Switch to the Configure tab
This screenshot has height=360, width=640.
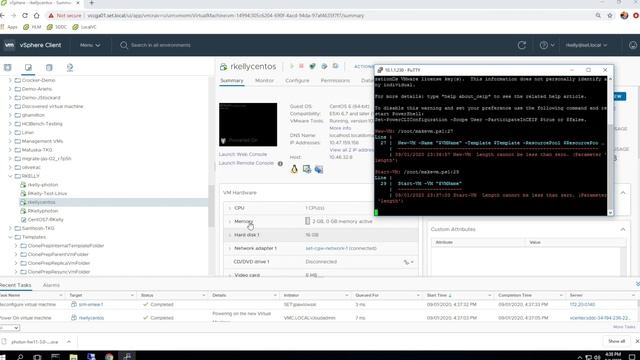pyautogui.click(x=297, y=81)
